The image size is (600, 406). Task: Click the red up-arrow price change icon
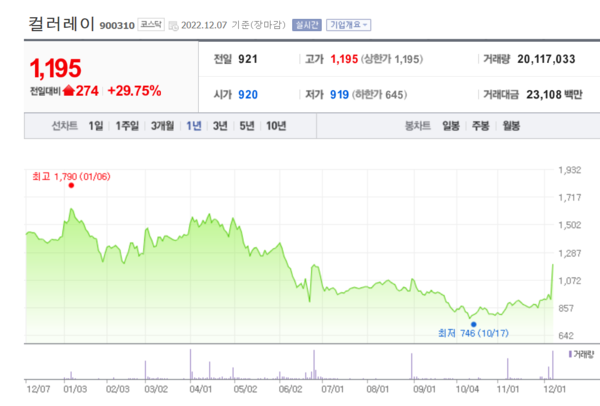[x=68, y=91]
